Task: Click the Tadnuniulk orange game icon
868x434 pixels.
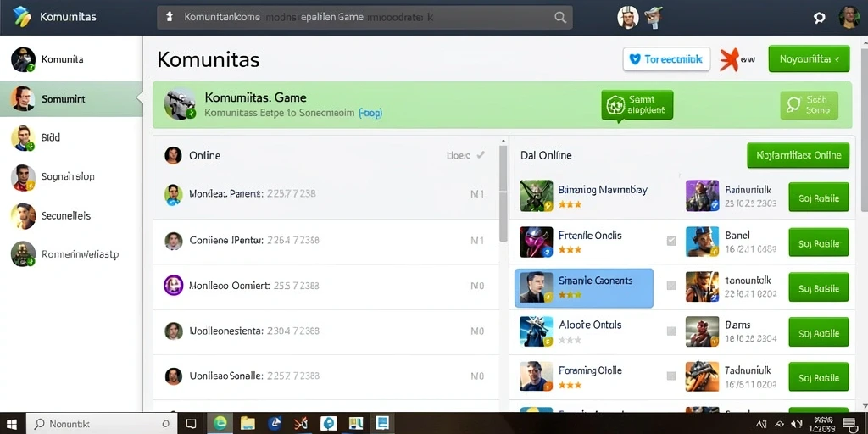Action: tap(702, 376)
